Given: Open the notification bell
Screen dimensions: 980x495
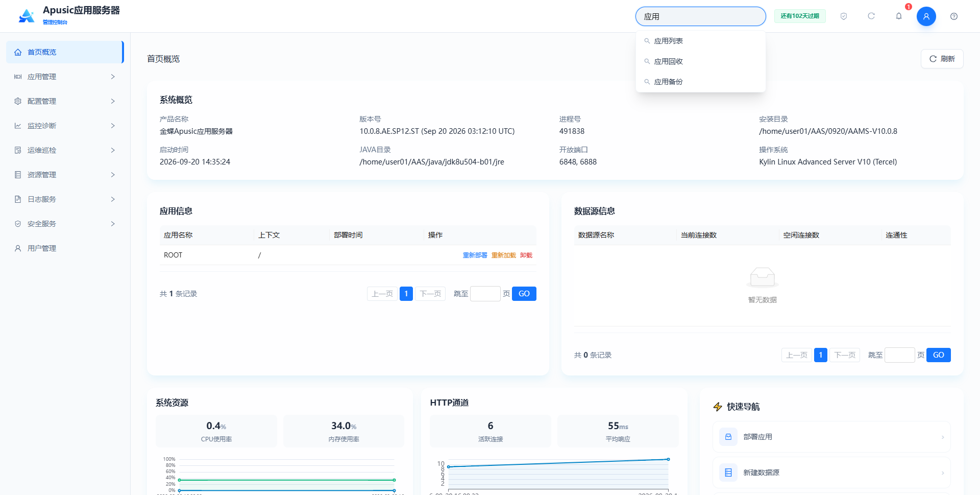Looking at the screenshot, I should tap(899, 16).
